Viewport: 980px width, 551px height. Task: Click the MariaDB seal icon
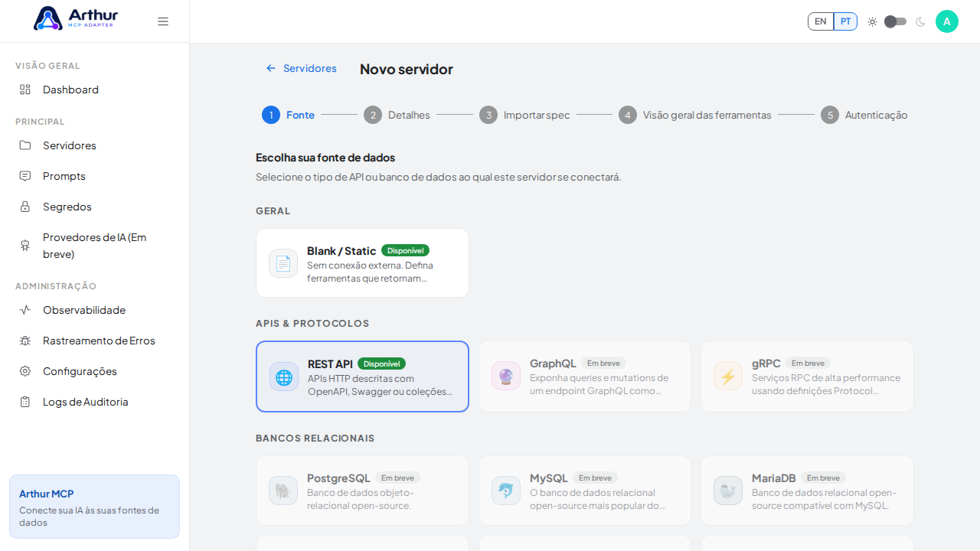pos(728,491)
